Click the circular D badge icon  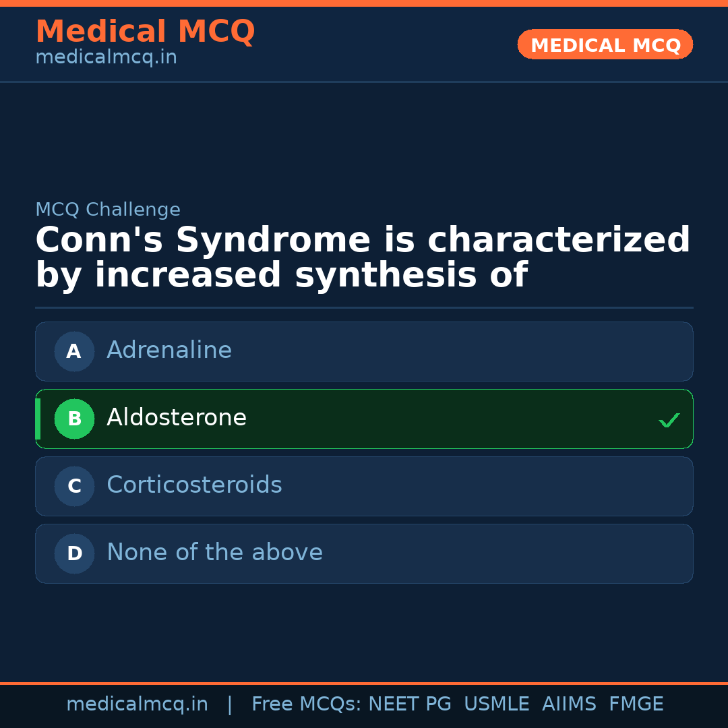point(74,553)
